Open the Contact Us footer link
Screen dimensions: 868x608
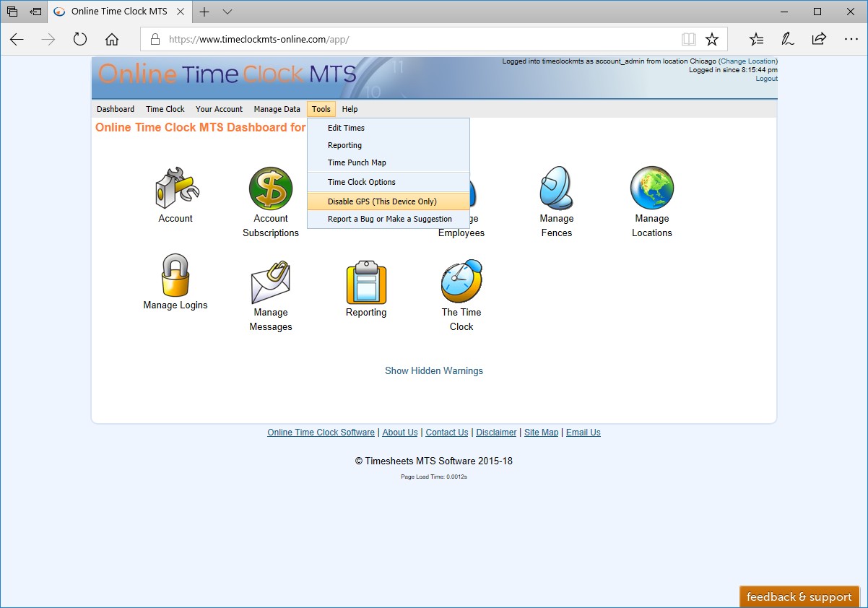point(447,433)
